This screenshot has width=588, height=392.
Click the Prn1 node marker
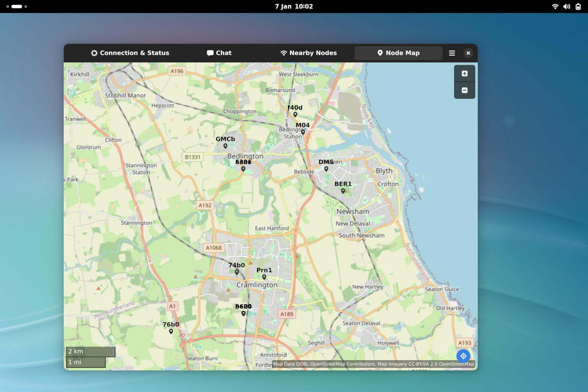tap(264, 277)
